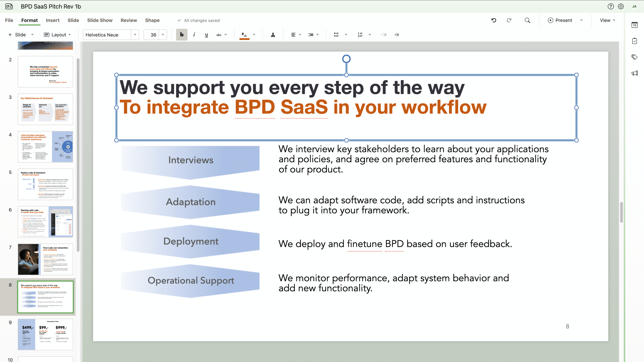644x362 pixels.
Task: Open the View dropdown menu
Action: [x=607, y=20]
